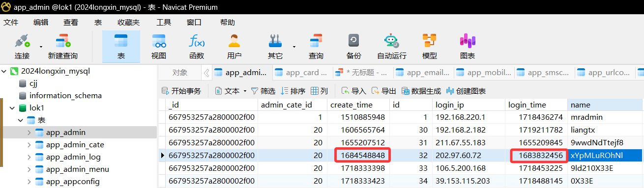The width and height of the screenshot is (644, 188).
Task: Open the 视图 views tool
Action: pos(159,47)
